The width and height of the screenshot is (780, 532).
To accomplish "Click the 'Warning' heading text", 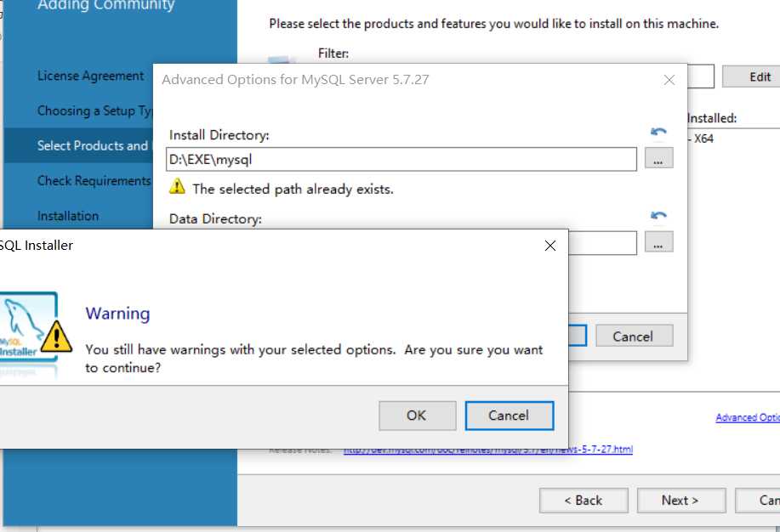I will pos(118,314).
